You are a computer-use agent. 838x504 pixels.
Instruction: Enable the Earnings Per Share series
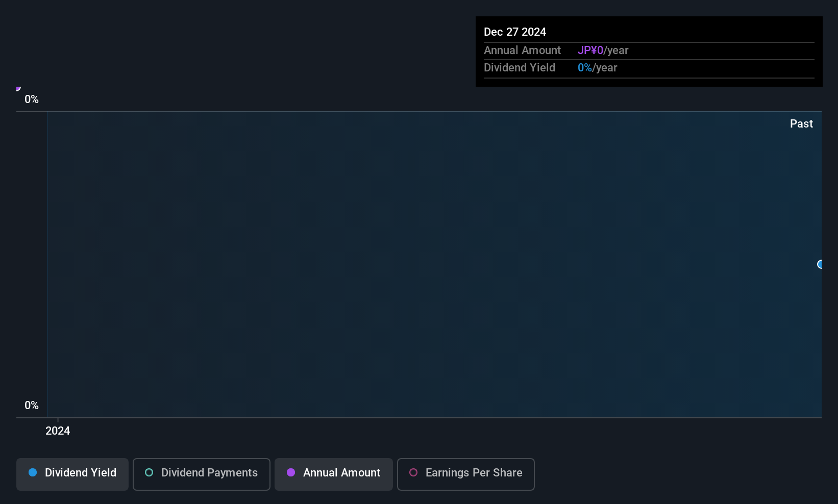point(466,474)
